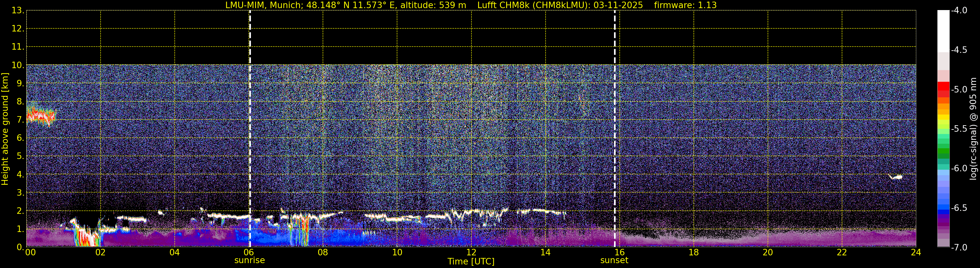The height and width of the screenshot is (268, 980).
Task: Click the "Height above ground [km]" axis label
Action: (5, 129)
